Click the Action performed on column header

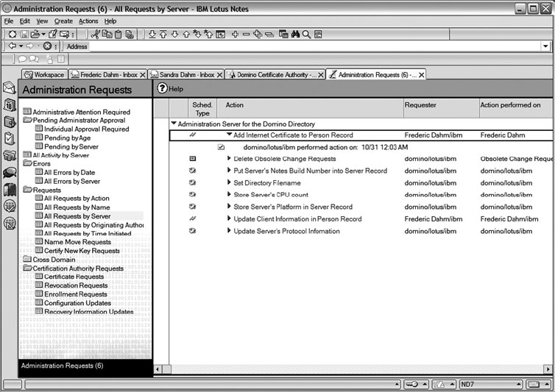516,108
